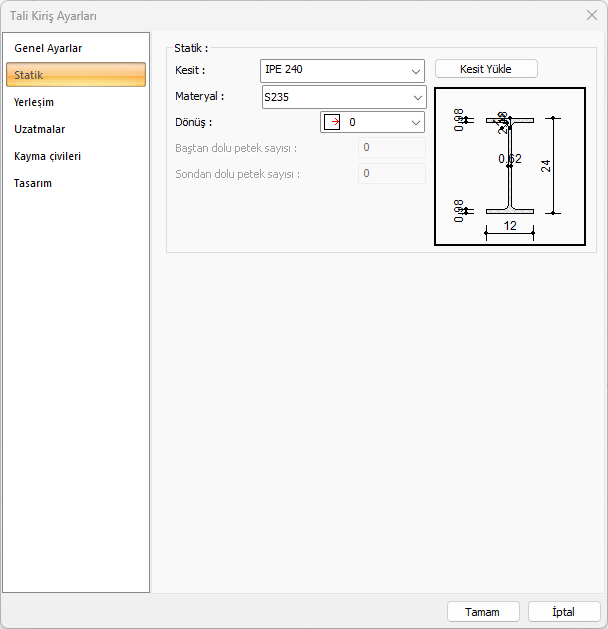
Task: Select the Tasarım category
Action: (x=33, y=183)
